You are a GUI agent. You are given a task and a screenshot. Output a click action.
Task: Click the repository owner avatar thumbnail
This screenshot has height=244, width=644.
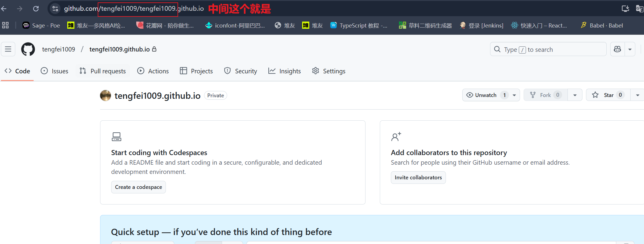105,96
